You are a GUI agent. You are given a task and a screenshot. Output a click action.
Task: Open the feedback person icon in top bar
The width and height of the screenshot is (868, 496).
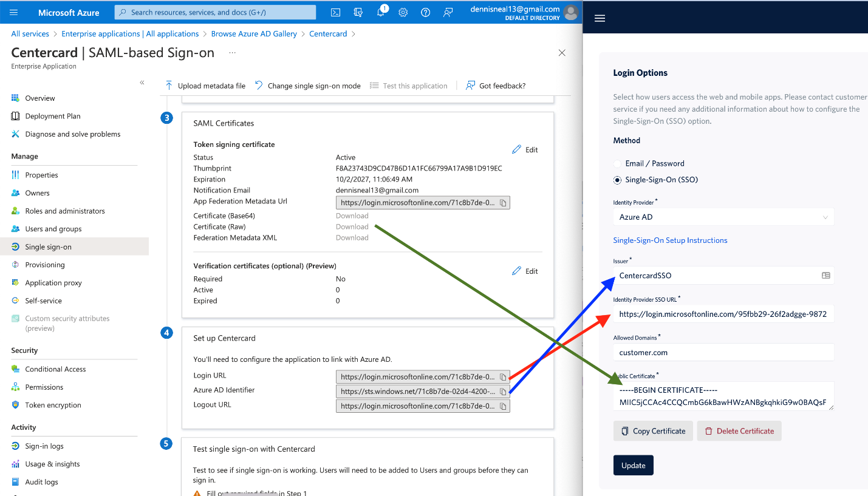click(x=448, y=12)
